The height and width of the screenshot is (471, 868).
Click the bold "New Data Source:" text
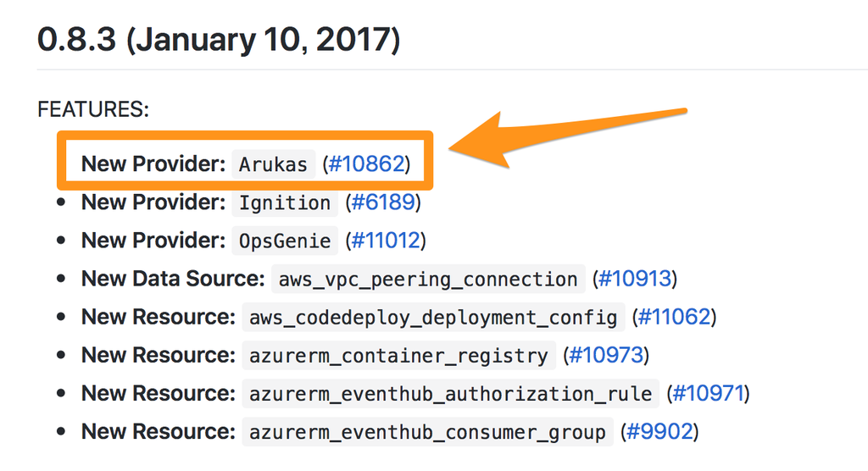[x=174, y=279]
